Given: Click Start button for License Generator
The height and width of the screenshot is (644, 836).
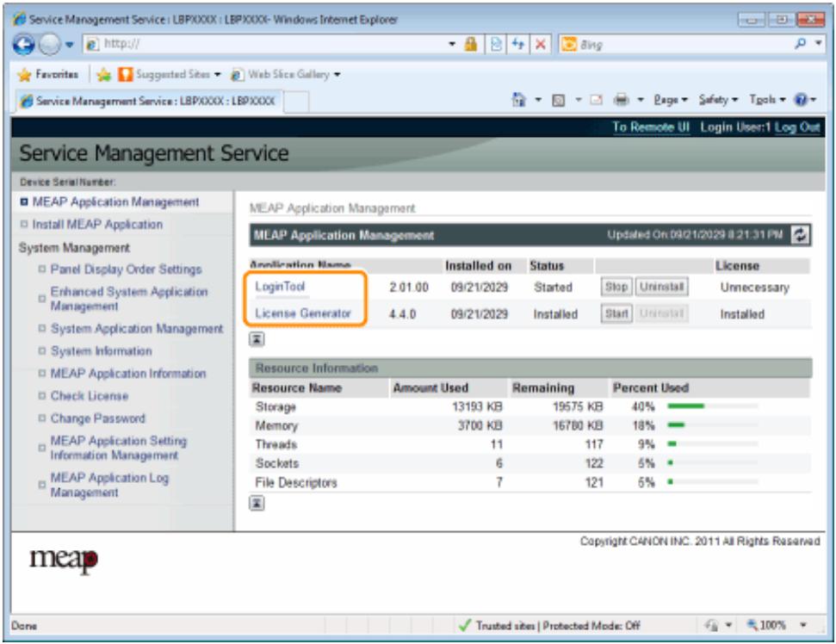Looking at the screenshot, I should click(x=616, y=313).
